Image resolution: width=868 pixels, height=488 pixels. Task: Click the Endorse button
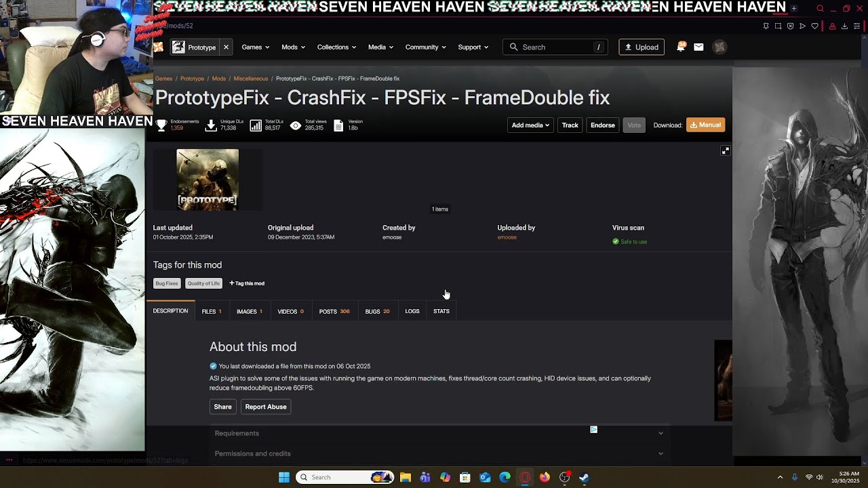[603, 125]
